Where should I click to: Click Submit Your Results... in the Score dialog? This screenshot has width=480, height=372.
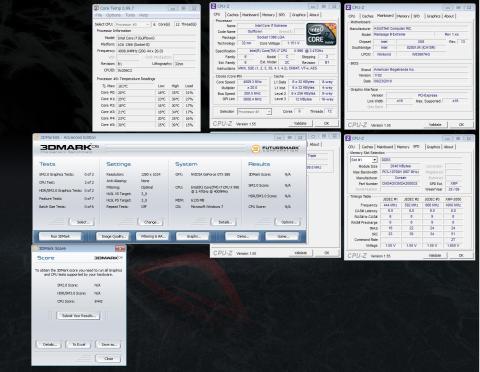tap(78, 316)
